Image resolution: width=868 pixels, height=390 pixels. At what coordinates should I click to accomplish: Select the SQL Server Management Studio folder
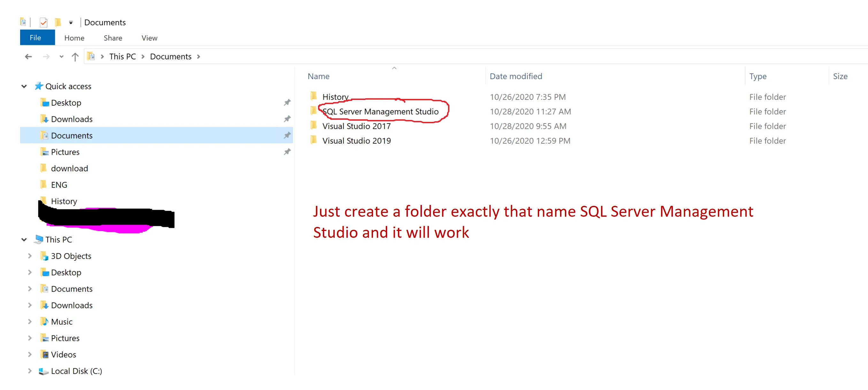[x=380, y=111]
